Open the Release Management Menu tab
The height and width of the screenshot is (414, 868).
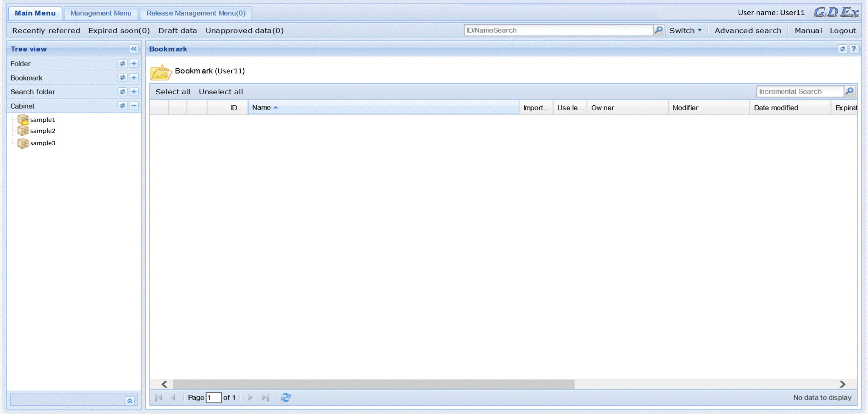196,12
